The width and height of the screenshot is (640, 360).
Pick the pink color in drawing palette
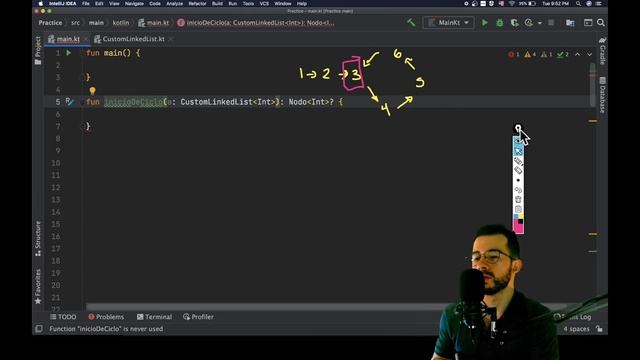[518, 228]
